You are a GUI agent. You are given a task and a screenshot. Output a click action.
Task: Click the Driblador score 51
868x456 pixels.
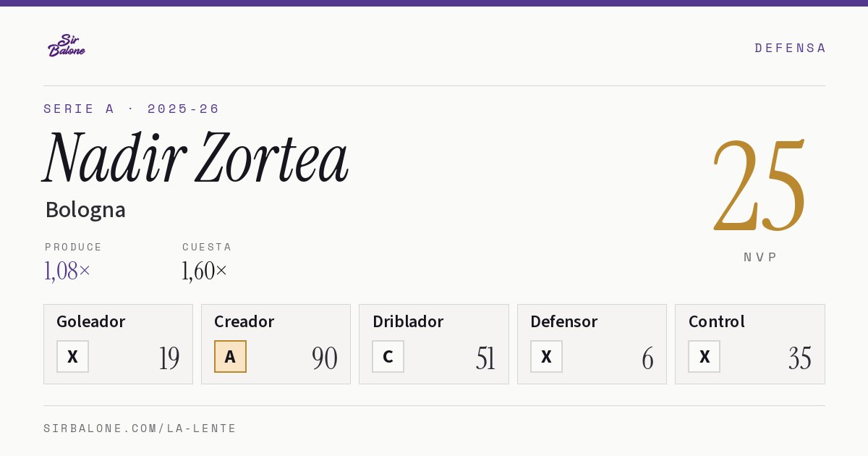[x=485, y=358]
